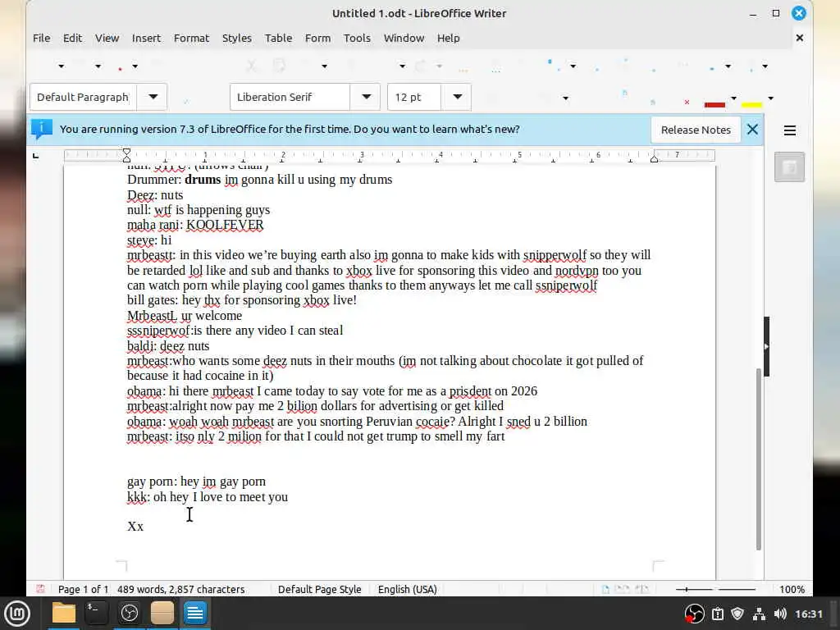The height and width of the screenshot is (630, 840).
Task: Open the red font color dropdown arrow
Action: tap(733, 98)
